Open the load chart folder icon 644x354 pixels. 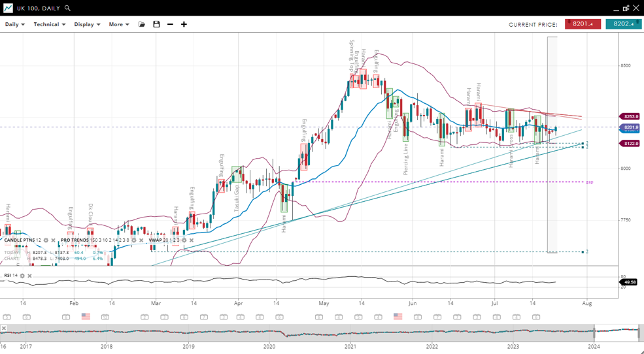click(x=142, y=24)
